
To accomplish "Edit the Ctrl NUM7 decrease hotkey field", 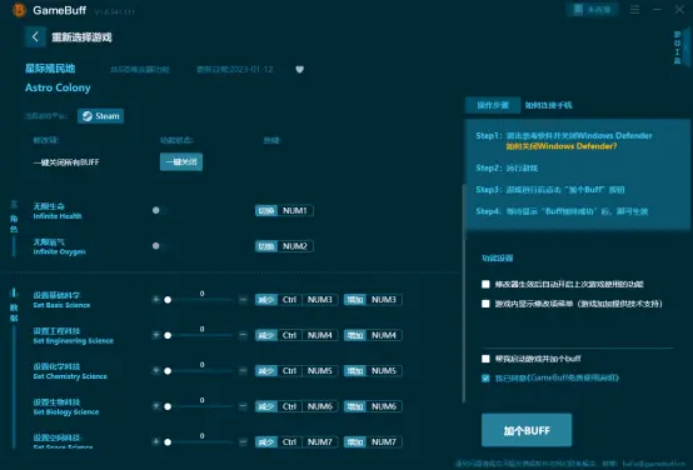I will pyautogui.click(x=308, y=442).
